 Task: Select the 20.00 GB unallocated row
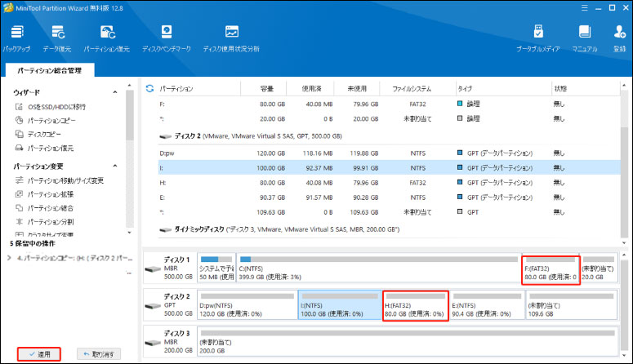point(389,118)
